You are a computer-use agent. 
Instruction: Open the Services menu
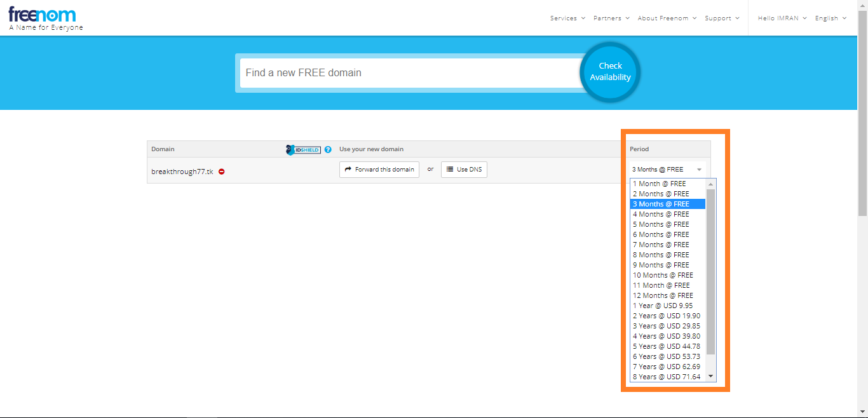pyautogui.click(x=567, y=18)
